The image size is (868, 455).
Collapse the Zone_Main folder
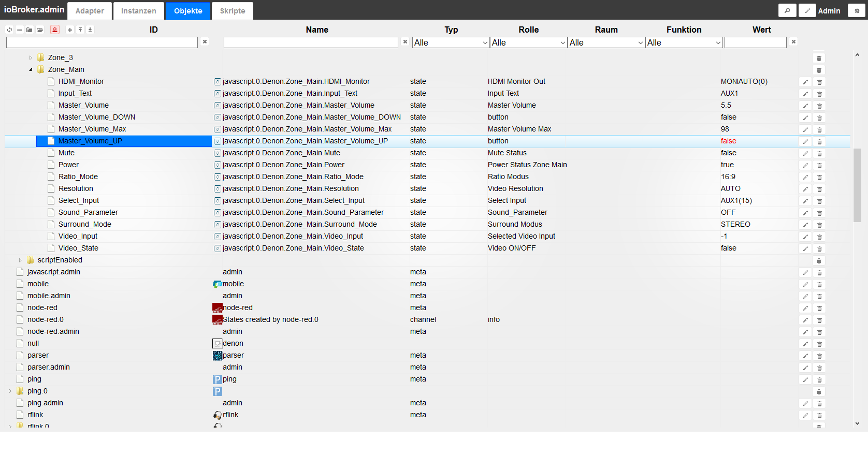click(x=31, y=69)
